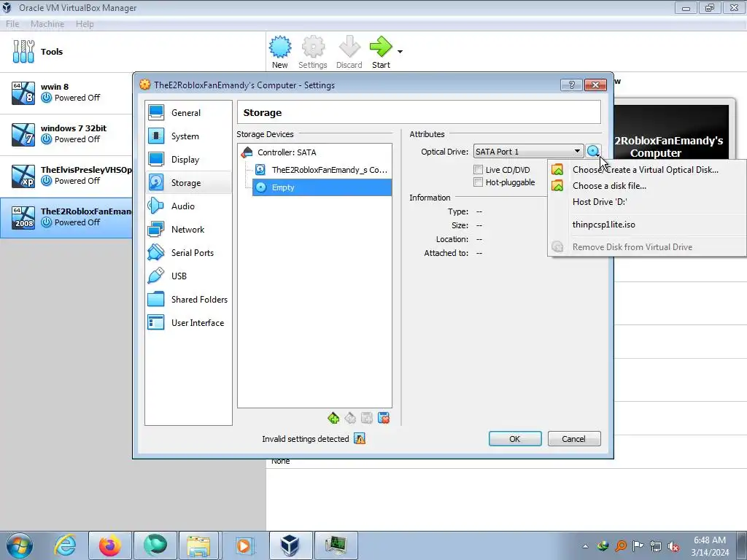Open General settings category
Viewport: 747px width, 560px height.
[x=189, y=113]
